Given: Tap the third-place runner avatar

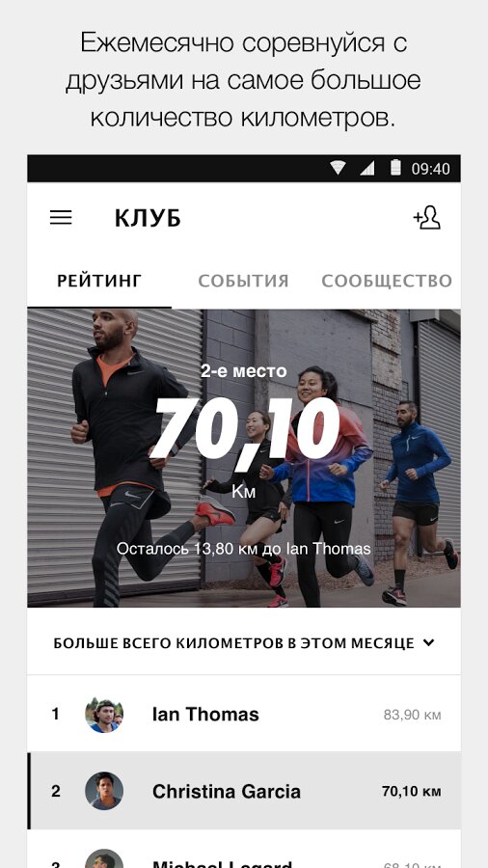Looking at the screenshot, I should click(104, 858).
